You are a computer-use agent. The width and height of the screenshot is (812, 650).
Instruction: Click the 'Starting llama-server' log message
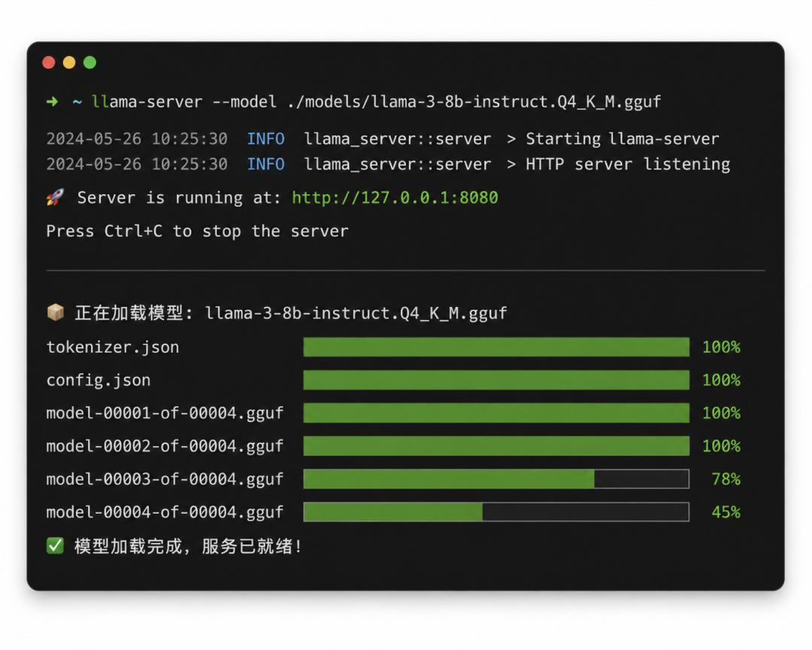(623, 139)
